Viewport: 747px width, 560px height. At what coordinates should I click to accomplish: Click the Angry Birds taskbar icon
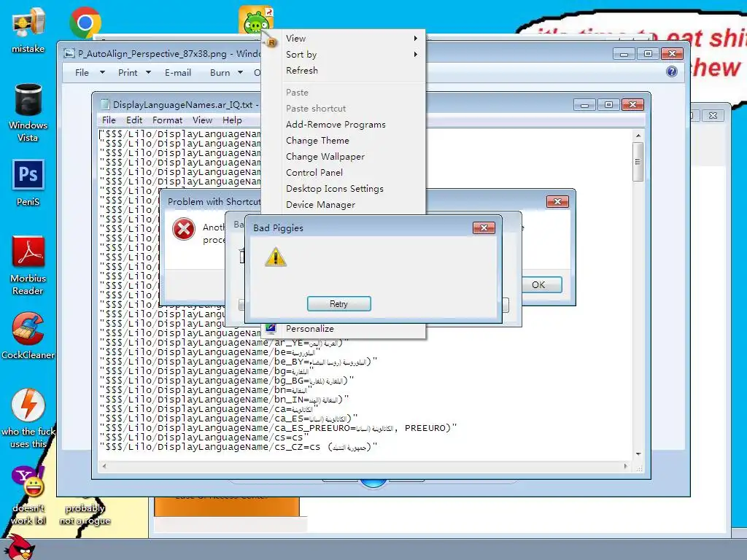coord(19,548)
